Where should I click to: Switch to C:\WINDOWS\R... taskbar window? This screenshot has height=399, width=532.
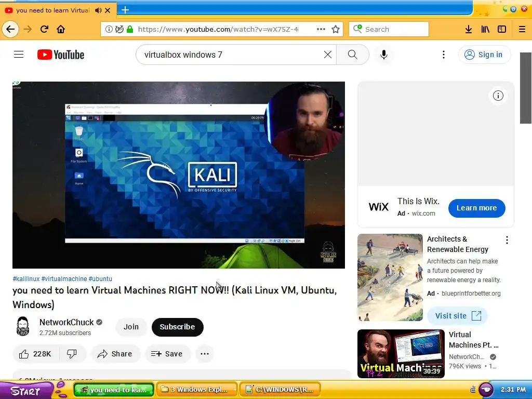tap(281, 390)
